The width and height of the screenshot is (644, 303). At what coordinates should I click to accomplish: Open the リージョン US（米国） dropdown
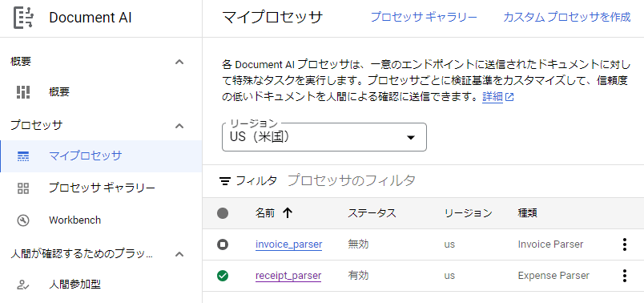[x=324, y=137]
